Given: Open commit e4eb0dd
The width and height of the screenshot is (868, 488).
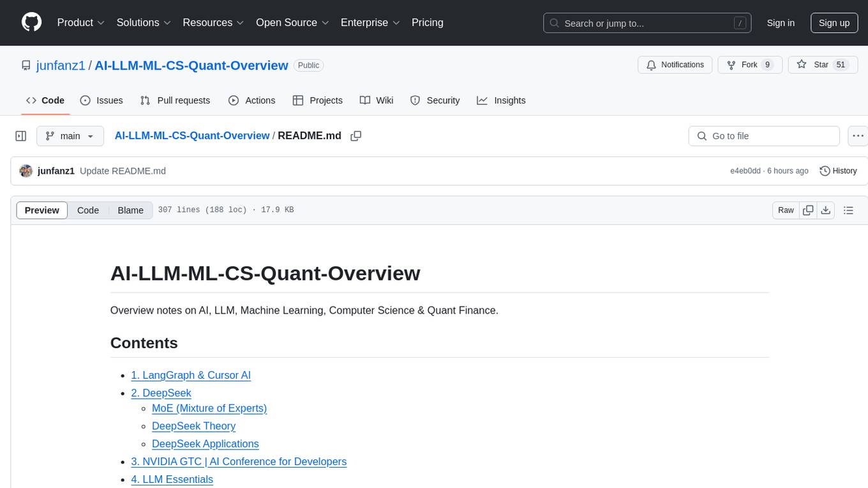Looking at the screenshot, I should [745, 171].
